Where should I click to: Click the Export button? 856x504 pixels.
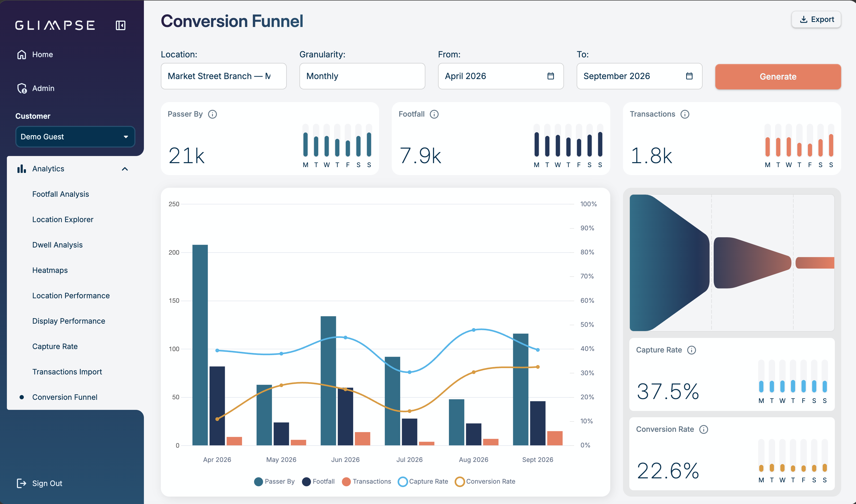pos(816,19)
